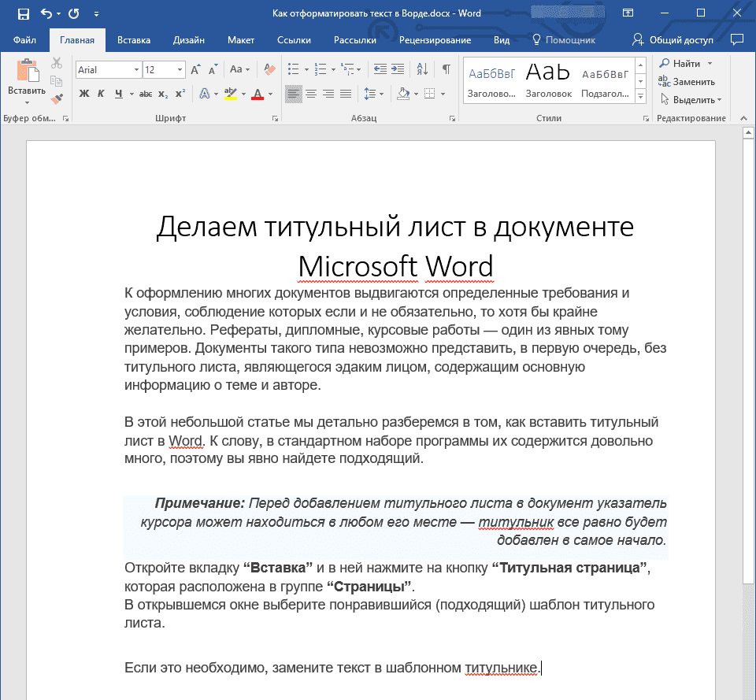
Task: Click the Format Painter brush icon
Action: [57, 97]
